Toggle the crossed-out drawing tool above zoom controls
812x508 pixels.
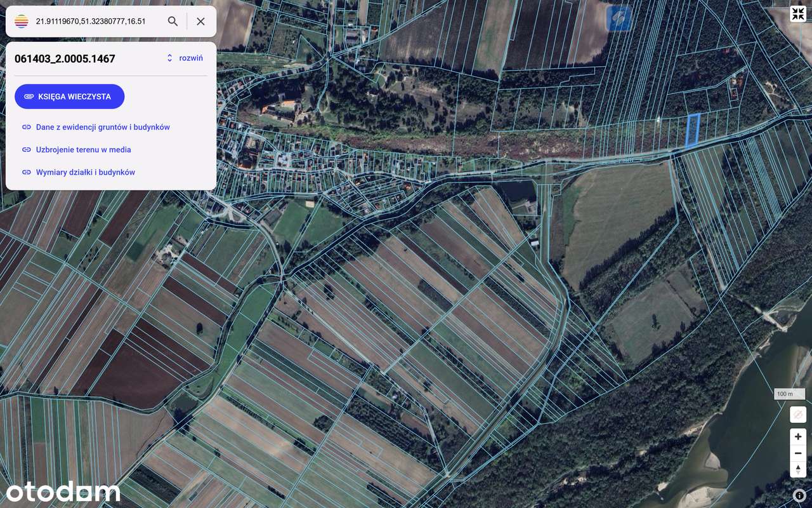797,414
